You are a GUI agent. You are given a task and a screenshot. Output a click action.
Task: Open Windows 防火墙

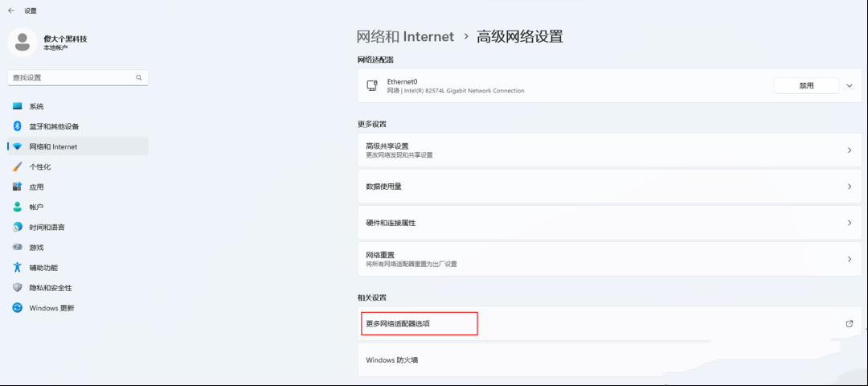coord(609,360)
